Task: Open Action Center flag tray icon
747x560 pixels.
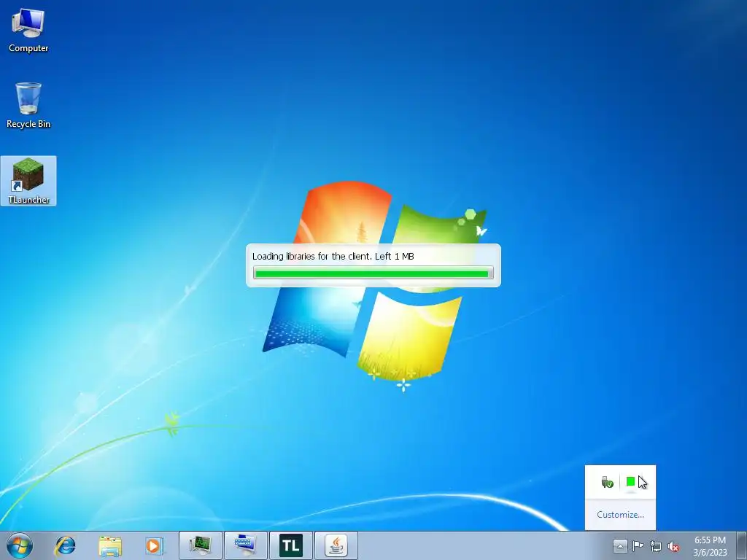Action: [x=638, y=545]
